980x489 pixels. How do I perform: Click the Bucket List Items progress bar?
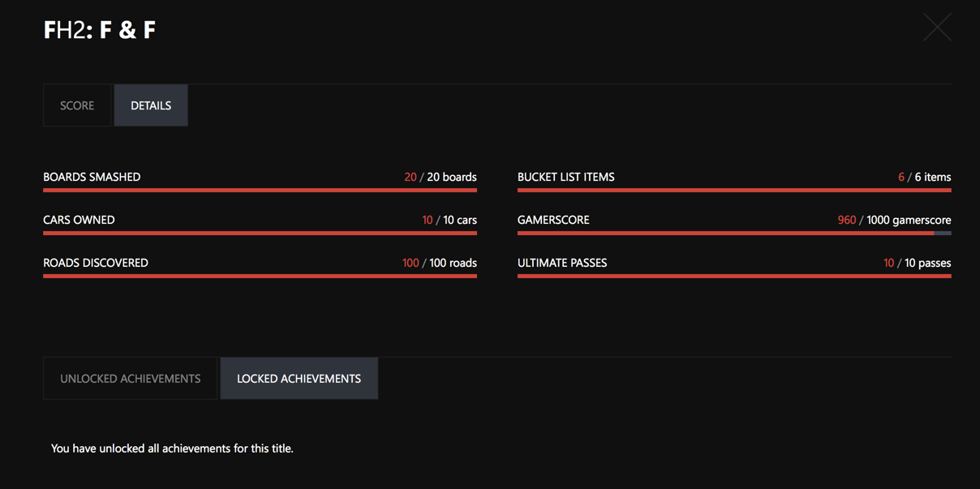click(x=734, y=190)
